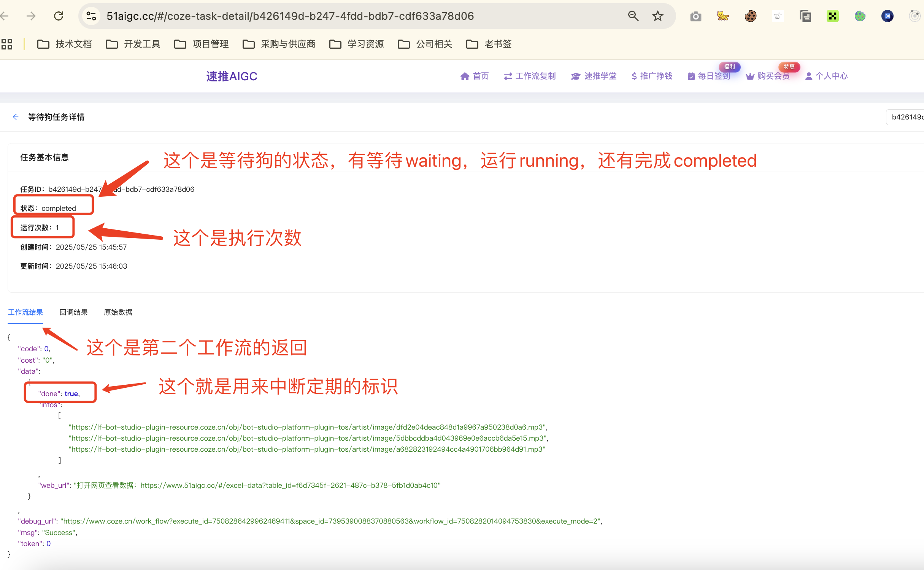
Task: Click the 等待狗任务详情 page title
Action: click(x=56, y=117)
